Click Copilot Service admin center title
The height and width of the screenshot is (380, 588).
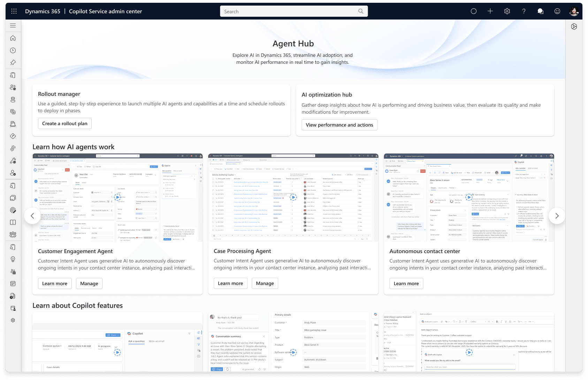[105, 11]
